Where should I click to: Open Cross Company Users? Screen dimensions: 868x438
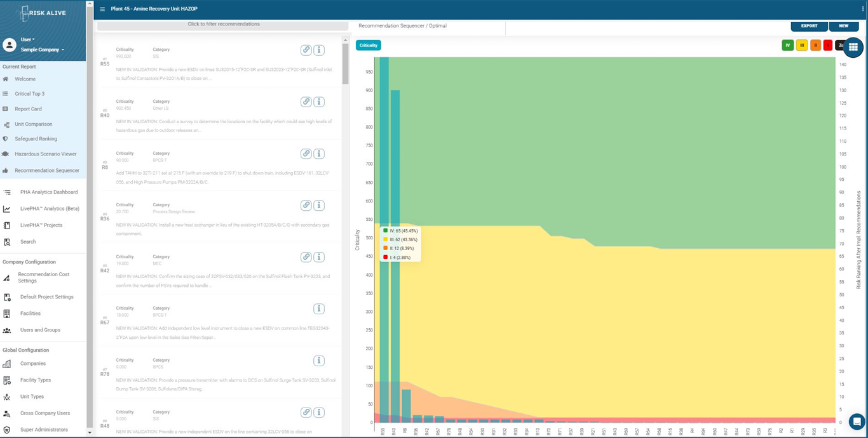[x=45, y=413]
